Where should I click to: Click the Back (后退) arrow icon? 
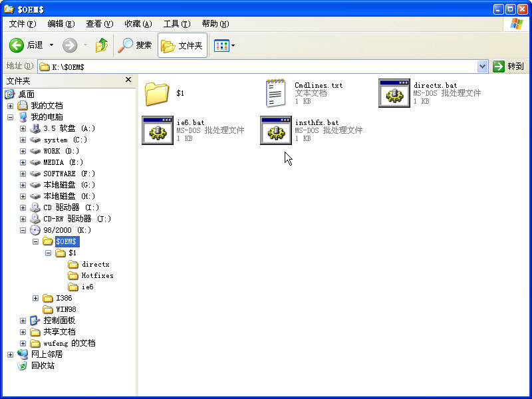(x=17, y=45)
